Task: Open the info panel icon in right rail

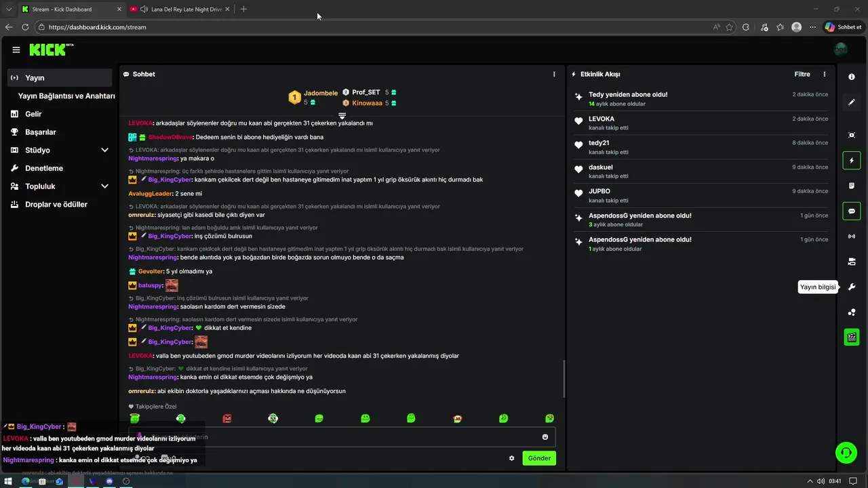Action: click(852, 77)
